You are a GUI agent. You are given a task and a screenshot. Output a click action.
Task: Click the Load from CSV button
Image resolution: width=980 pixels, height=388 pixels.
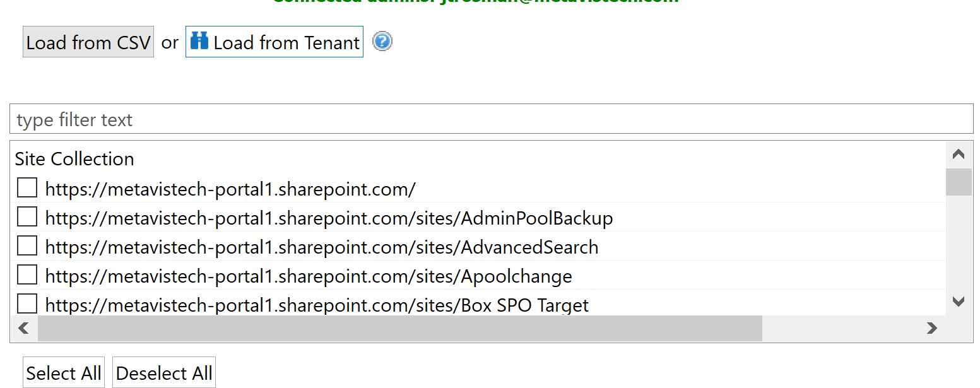(x=88, y=42)
